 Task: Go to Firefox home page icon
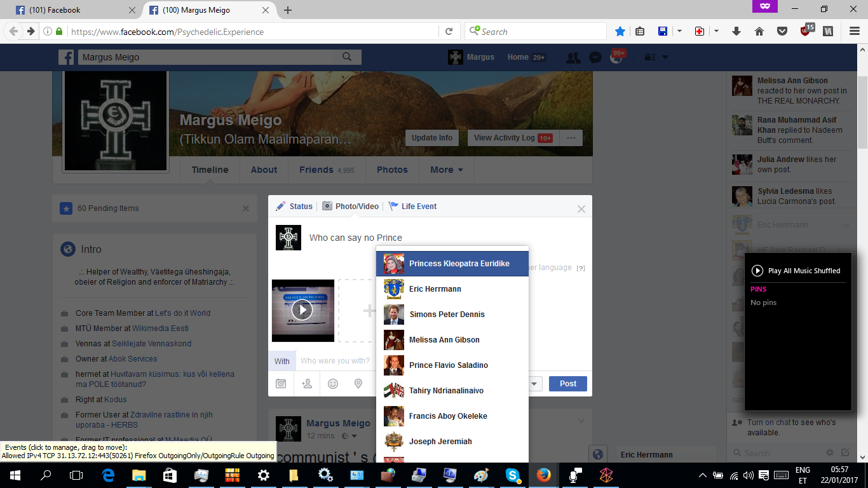pos(759,31)
